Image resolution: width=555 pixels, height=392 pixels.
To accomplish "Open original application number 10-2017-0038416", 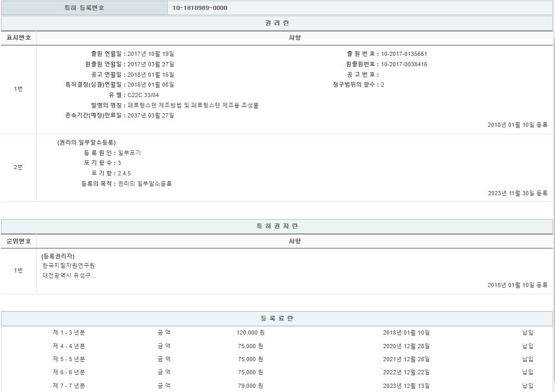I will click(405, 64).
